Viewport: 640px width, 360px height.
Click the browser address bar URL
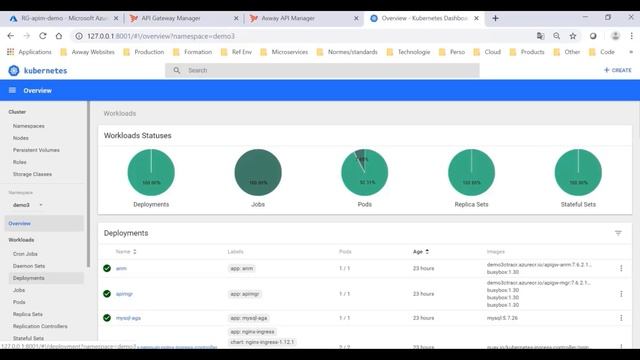tap(161, 36)
